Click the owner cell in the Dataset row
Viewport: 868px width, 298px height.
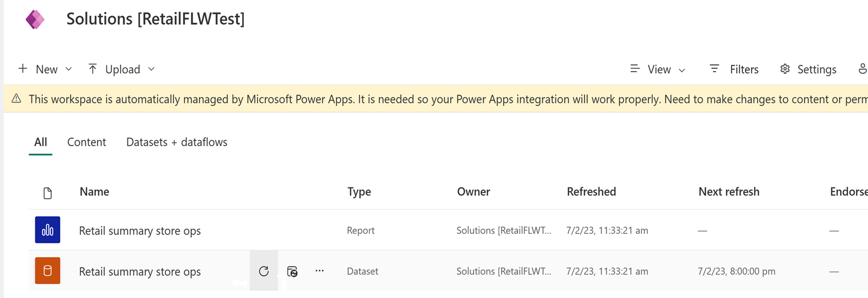coord(504,271)
